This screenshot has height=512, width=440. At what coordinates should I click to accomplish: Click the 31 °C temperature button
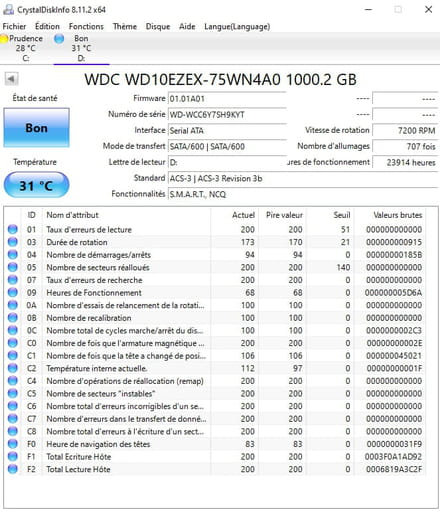click(x=36, y=185)
